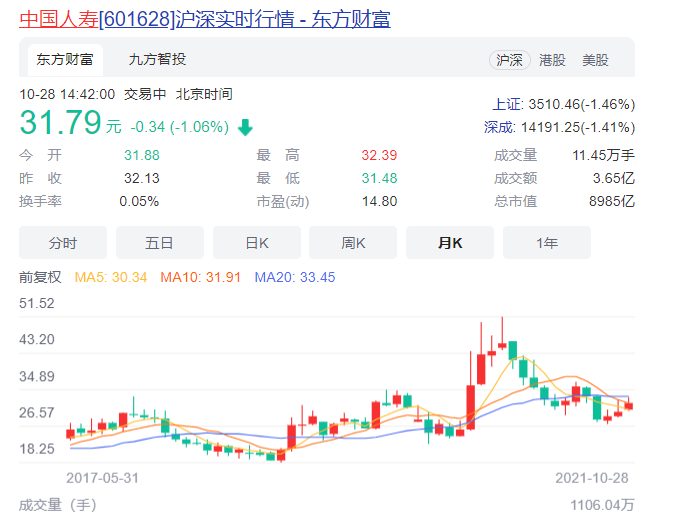
Task: Open the 中国人寿[601628] 东方财富 title link
Action: (x=205, y=20)
